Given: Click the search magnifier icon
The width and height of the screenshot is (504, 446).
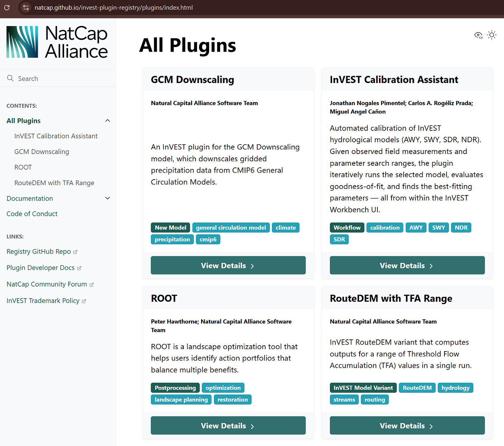Looking at the screenshot, I should (x=10, y=78).
